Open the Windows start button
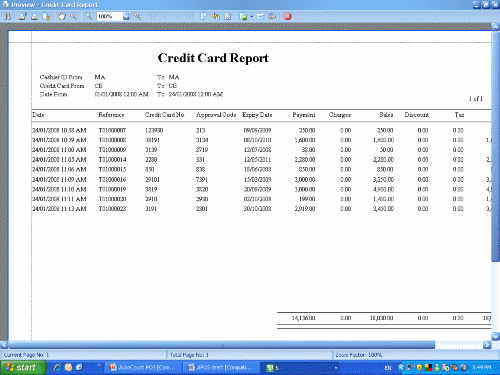The image size is (500, 375). pyautogui.click(x=23, y=367)
